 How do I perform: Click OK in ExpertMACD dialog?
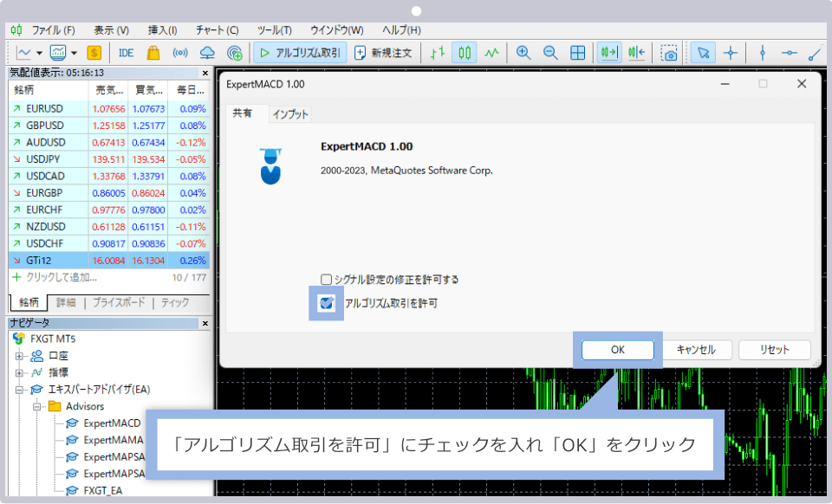(618, 350)
